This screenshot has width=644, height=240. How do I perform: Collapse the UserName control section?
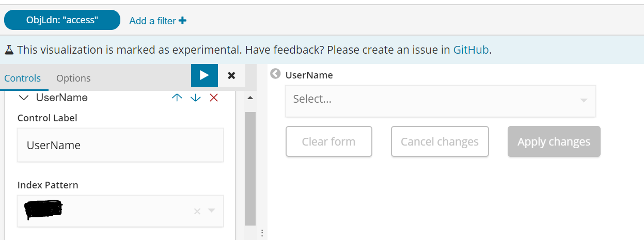(24, 98)
